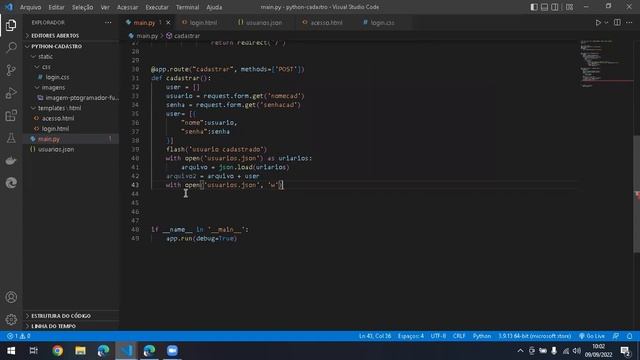Open the Run and Debug view
The width and height of the screenshot is (640, 360).
click(x=11, y=93)
